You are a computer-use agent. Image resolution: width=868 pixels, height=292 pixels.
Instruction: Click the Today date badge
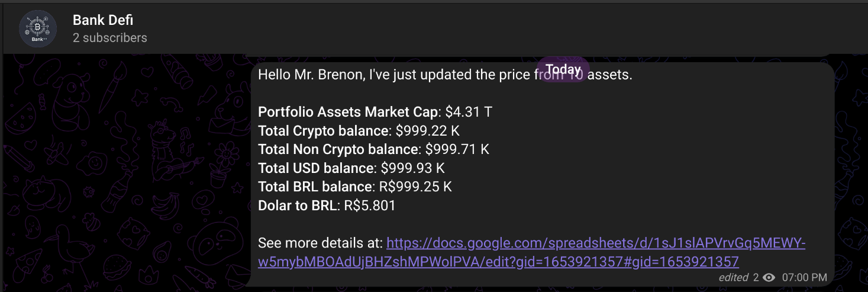[x=563, y=69]
